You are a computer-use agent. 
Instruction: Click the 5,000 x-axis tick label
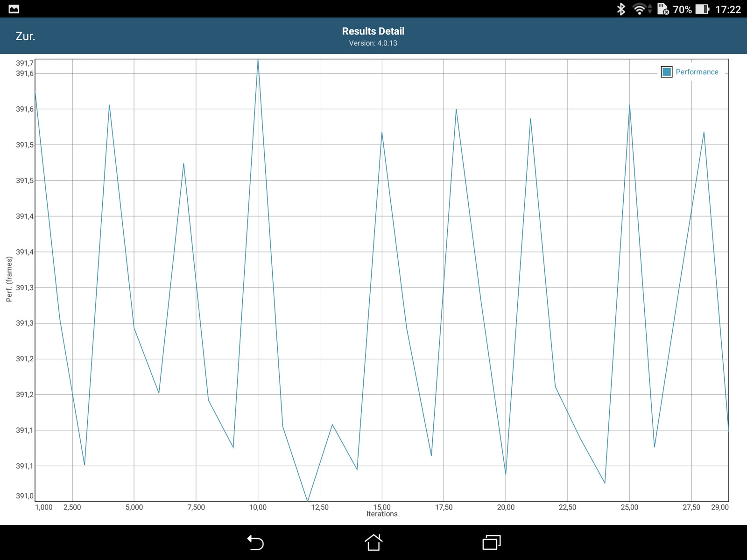tap(134, 507)
